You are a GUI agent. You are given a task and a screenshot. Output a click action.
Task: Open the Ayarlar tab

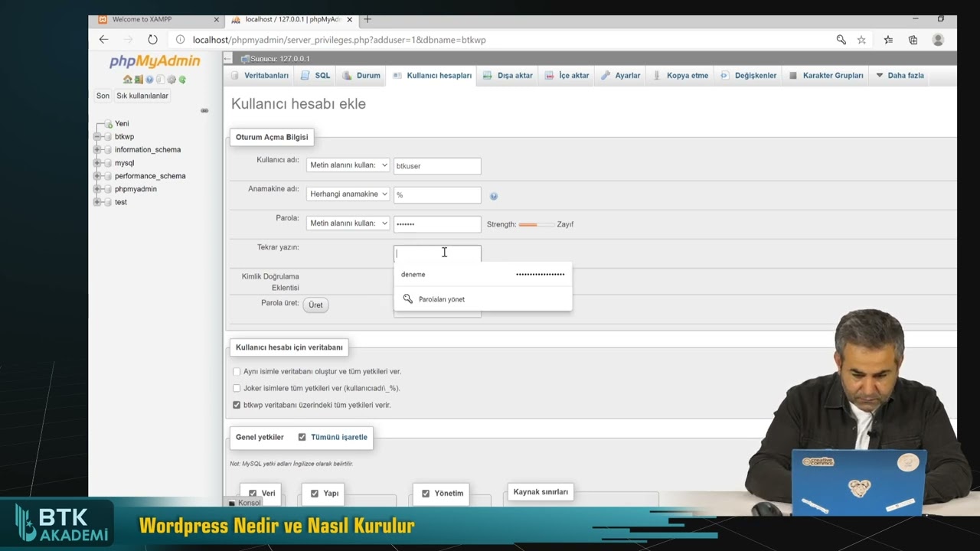coord(621,76)
